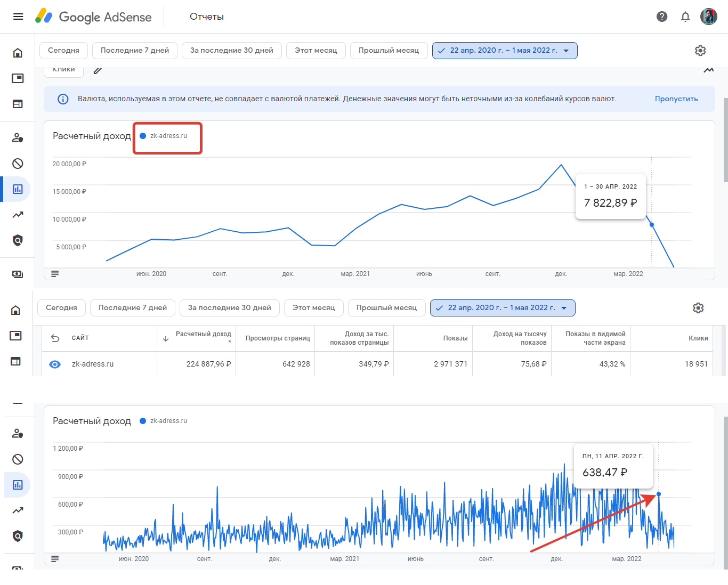Viewport: 728px width, 585px height.
Task: Open the Help question mark icon
Action: click(662, 17)
